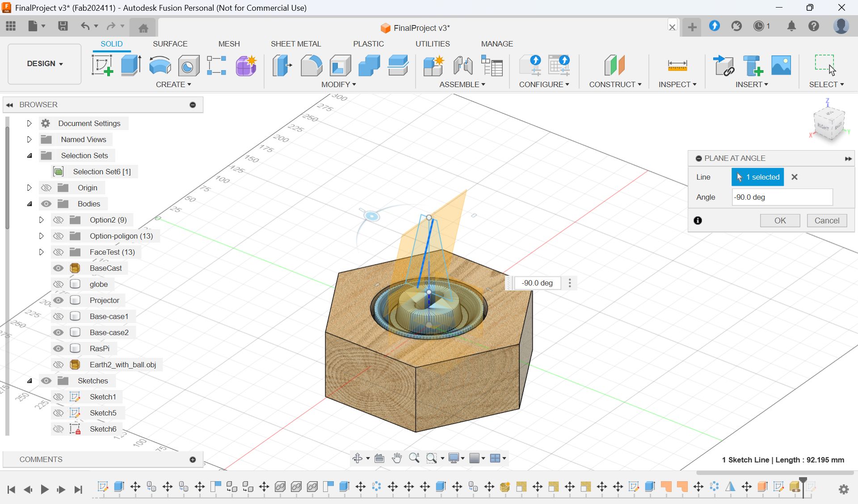Hide the Projector body
The height and width of the screenshot is (504, 858).
58,300
